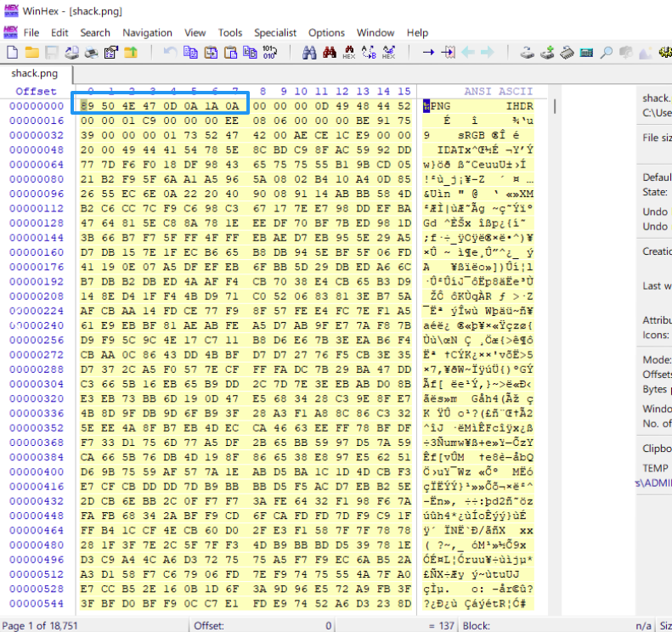672x632 pixels.
Task: Click the Calculator icon in toolbar
Action: click(586, 53)
